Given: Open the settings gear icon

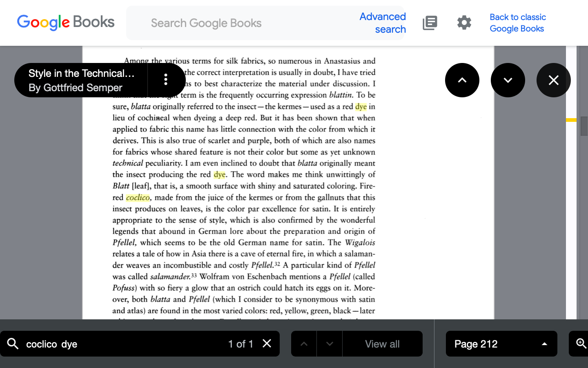Looking at the screenshot, I should [464, 23].
